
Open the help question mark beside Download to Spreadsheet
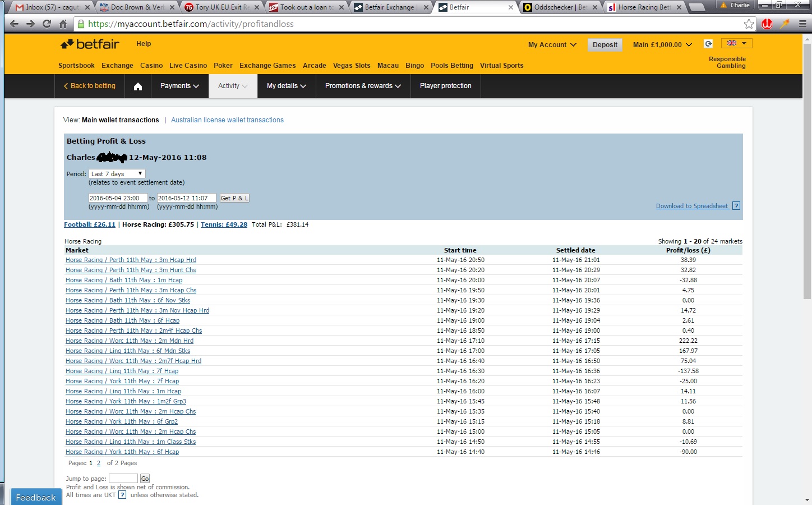pyautogui.click(x=736, y=206)
